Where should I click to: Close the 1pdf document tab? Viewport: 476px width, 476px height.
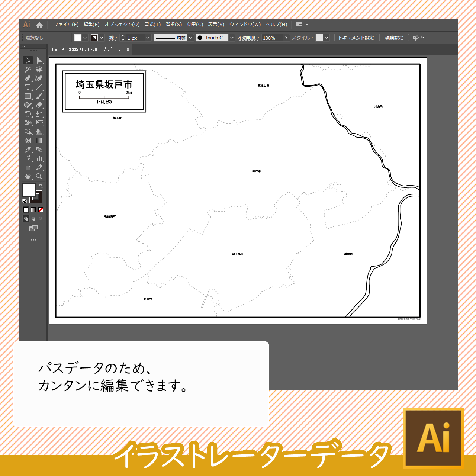pyautogui.click(x=128, y=49)
